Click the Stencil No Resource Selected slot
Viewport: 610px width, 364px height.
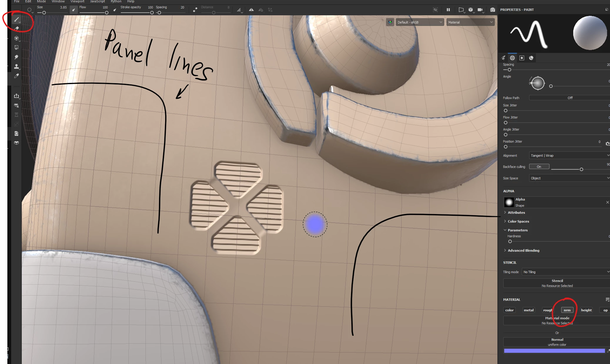point(557,283)
